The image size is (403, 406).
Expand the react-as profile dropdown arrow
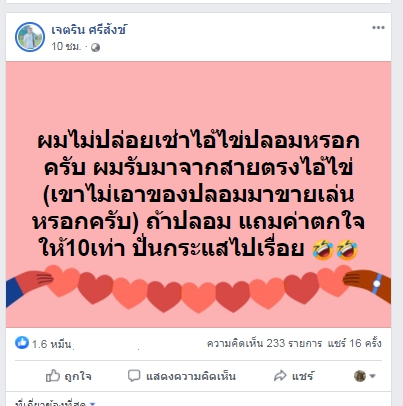(373, 376)
